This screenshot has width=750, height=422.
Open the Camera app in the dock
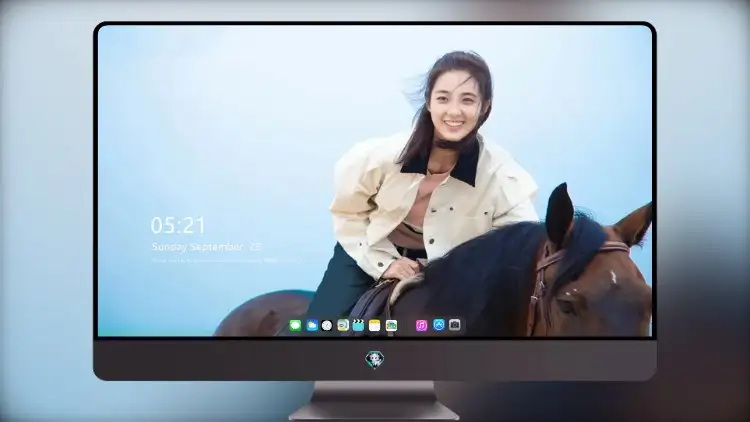point(455,325)
